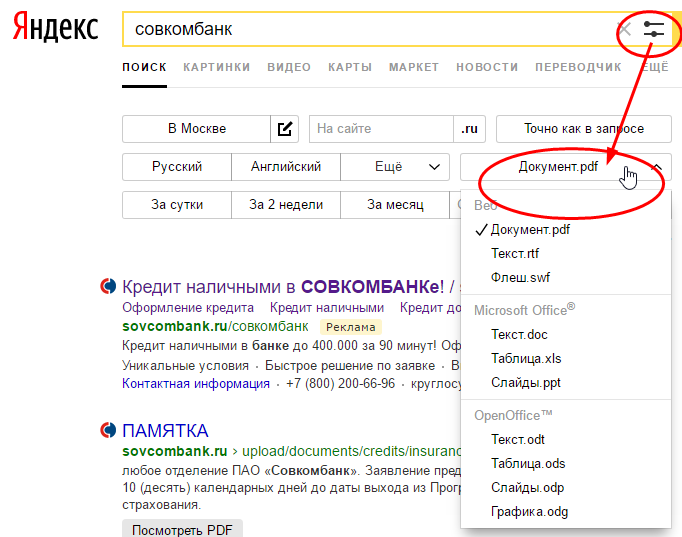Choose Флеш.swf file type
The width and height of the screenshot is (682, 537).
tap(565, 277)
